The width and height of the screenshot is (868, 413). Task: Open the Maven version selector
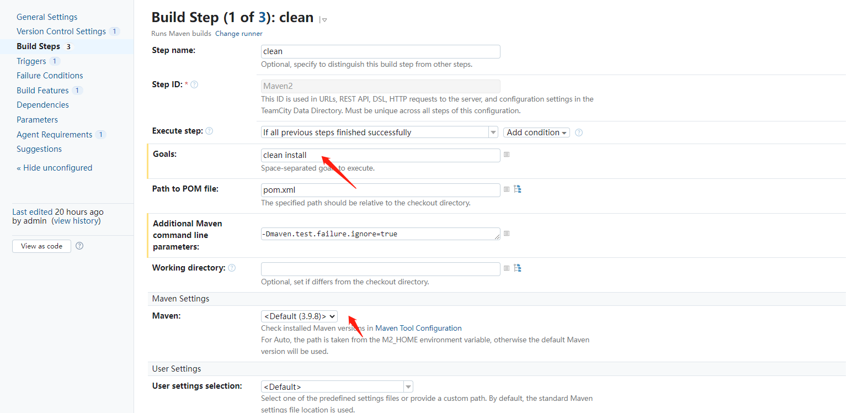(x=299, y=316)
